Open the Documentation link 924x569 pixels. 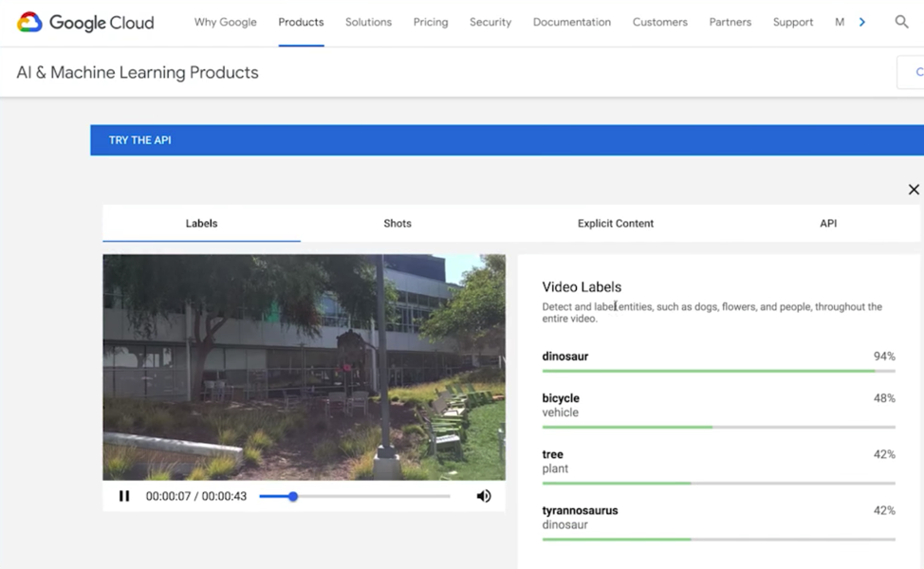click(572, 22)
